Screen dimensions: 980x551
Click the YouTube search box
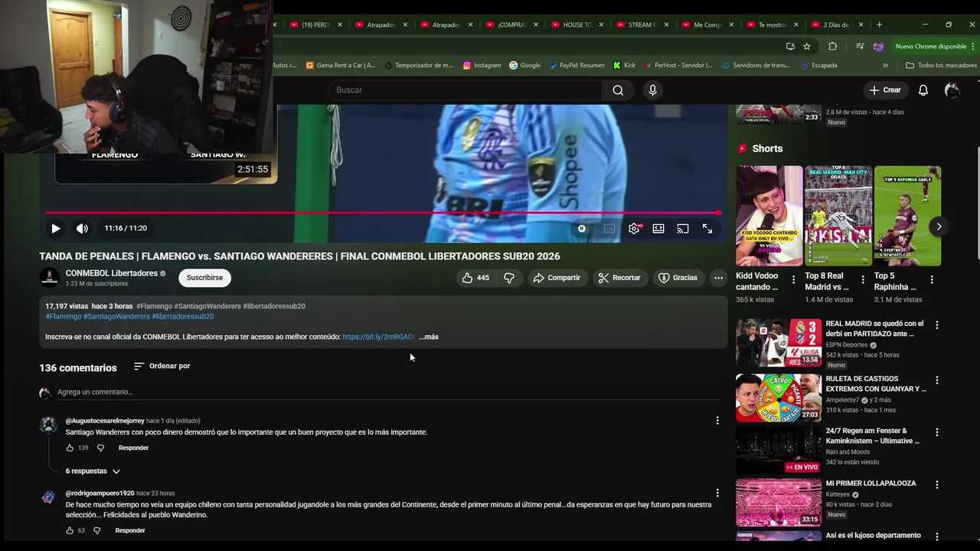tap(465, 90)
